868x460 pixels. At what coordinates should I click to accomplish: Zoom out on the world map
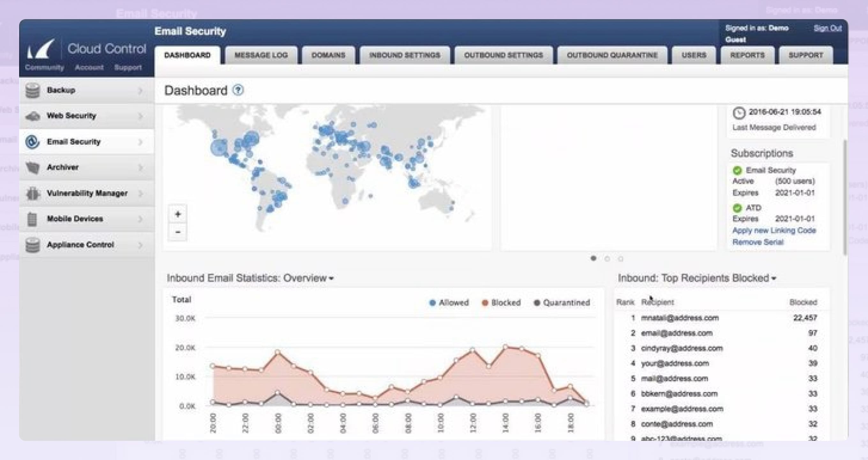point(177,232)
